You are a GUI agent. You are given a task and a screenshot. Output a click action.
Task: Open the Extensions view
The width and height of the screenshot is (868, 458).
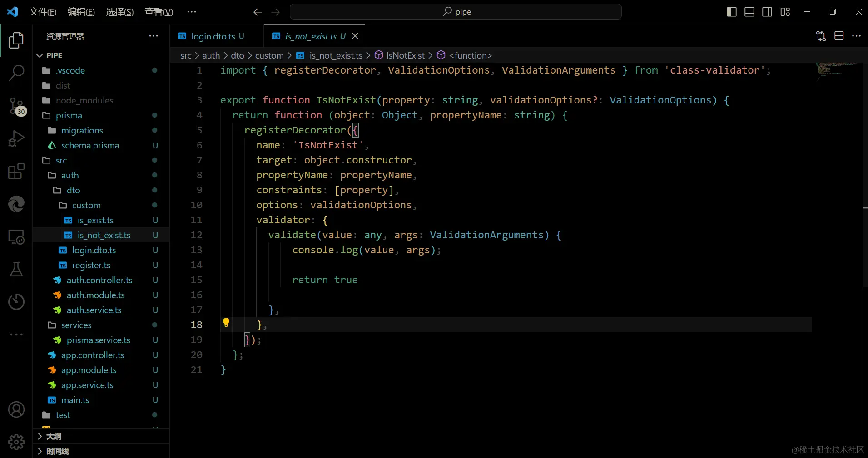click(x=16, y=171)
